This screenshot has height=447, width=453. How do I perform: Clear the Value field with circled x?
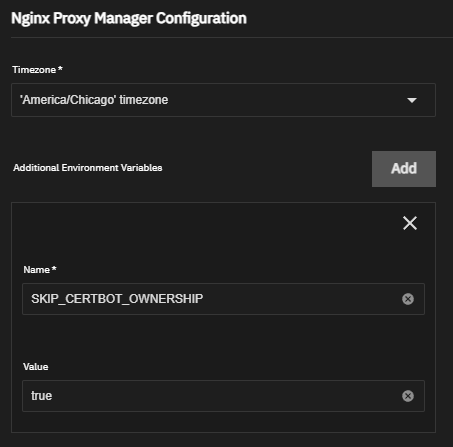(408, 396)
